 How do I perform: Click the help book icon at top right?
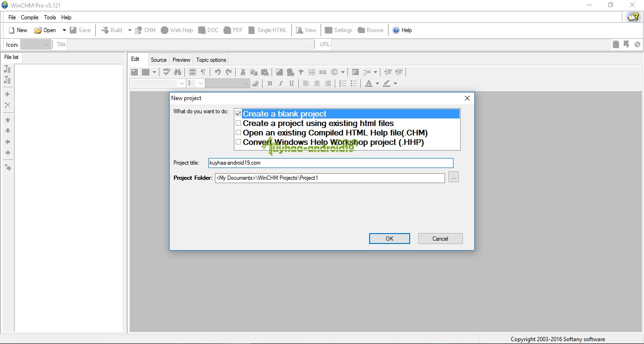(633, 17)
